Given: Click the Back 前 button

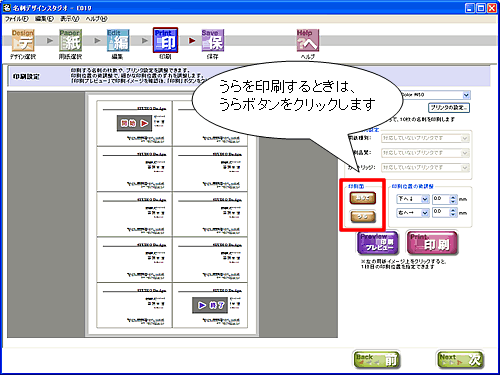Looking at the screenshot, I should pos(376,360).
